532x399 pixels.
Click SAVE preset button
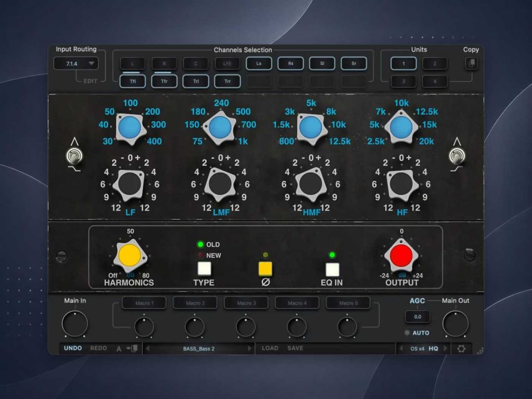point(295,349)
